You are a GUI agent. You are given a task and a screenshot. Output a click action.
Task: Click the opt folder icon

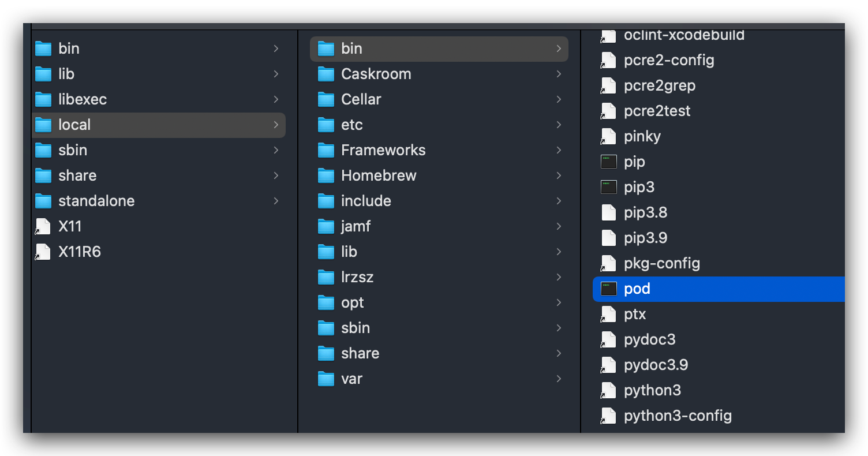[326, 302]
